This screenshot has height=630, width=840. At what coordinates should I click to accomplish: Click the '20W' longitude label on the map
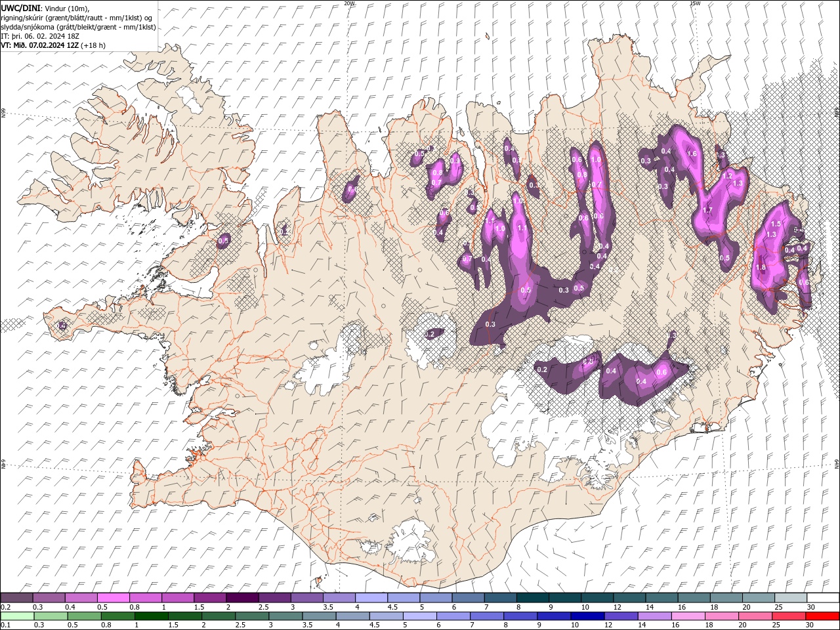coord(349,3)
